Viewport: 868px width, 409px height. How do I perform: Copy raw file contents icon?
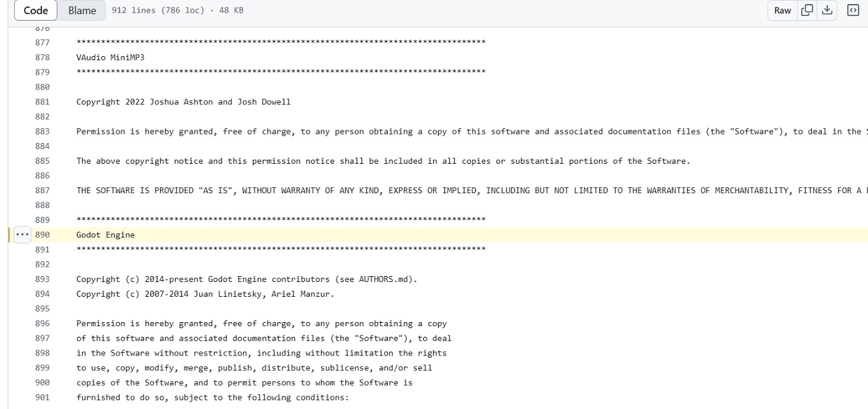pos(807,10)
